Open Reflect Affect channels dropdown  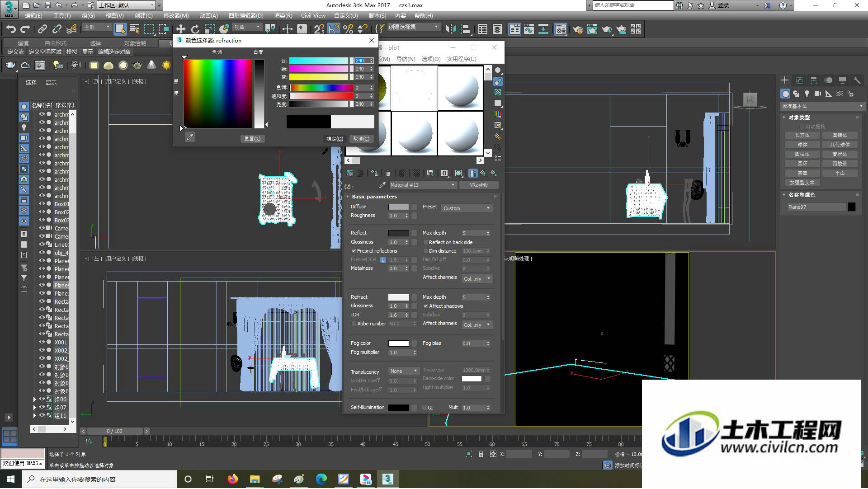[x=477, y=279]
